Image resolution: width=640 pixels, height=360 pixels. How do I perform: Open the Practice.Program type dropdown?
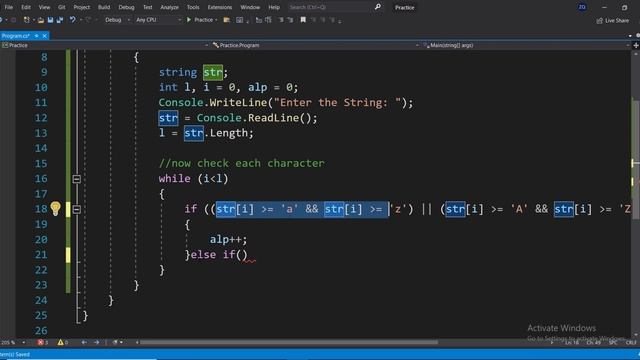316,45
